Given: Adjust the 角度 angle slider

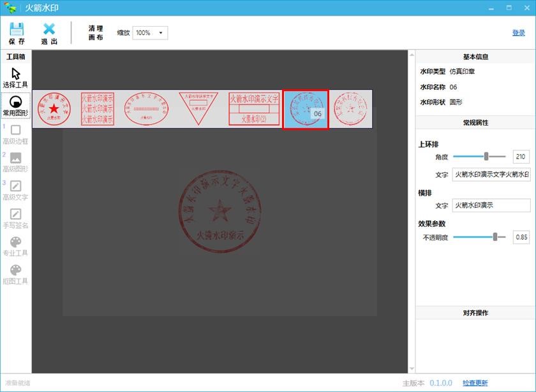Looking at the screenshot, I should [x=486, y=156].
